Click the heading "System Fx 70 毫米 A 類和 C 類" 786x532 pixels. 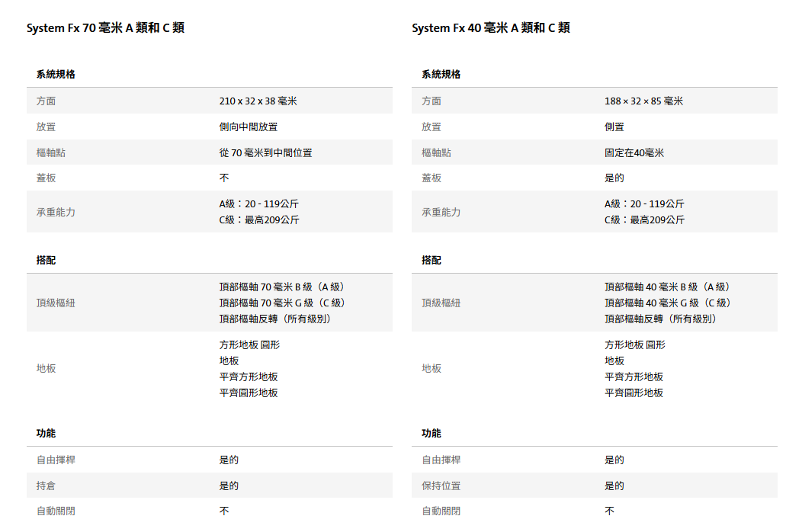(105, 28)
